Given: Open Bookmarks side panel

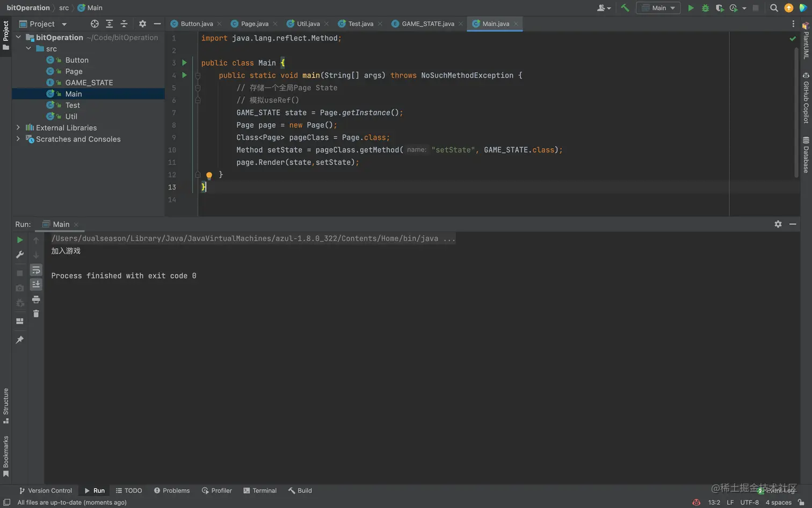Looking at the screenshot, I should click(x=6, y=456).
